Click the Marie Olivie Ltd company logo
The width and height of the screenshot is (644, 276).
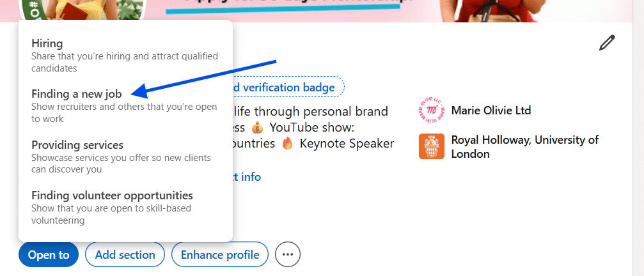click(x=431, y=111)
